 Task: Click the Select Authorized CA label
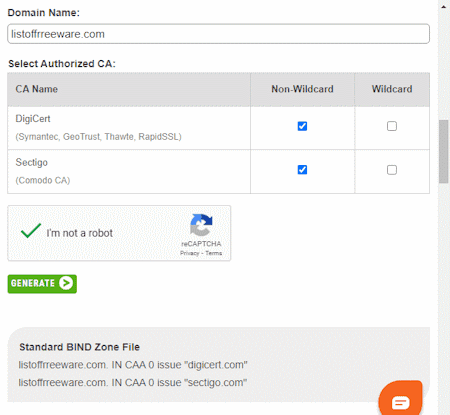point(62,64)
